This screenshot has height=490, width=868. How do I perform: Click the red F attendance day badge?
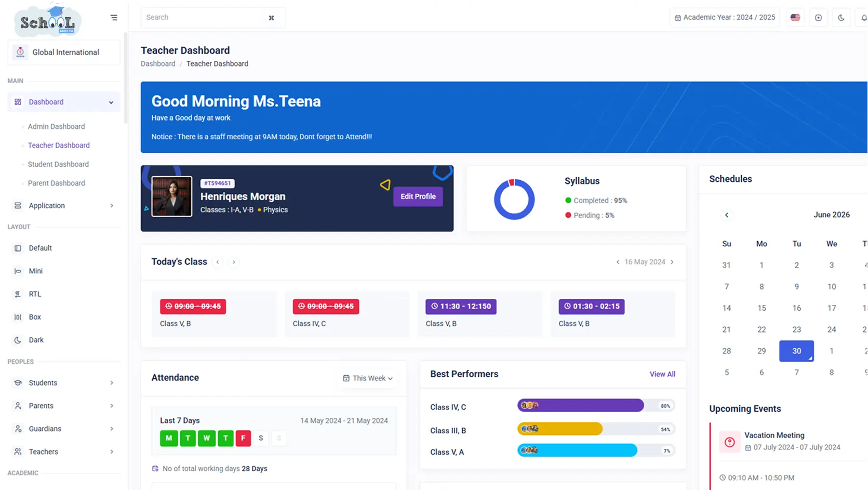point(243,438)
